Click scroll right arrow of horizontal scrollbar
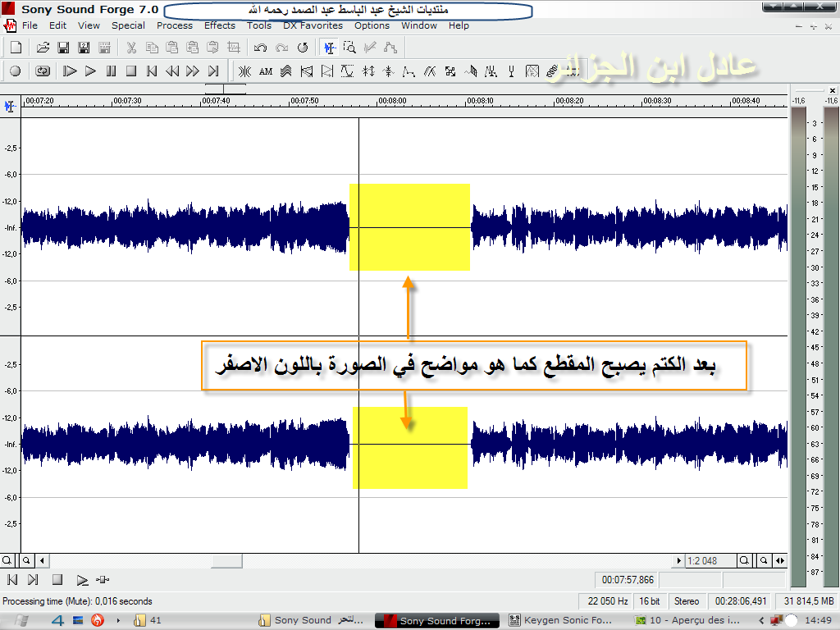840x630 pixels. 678,561
